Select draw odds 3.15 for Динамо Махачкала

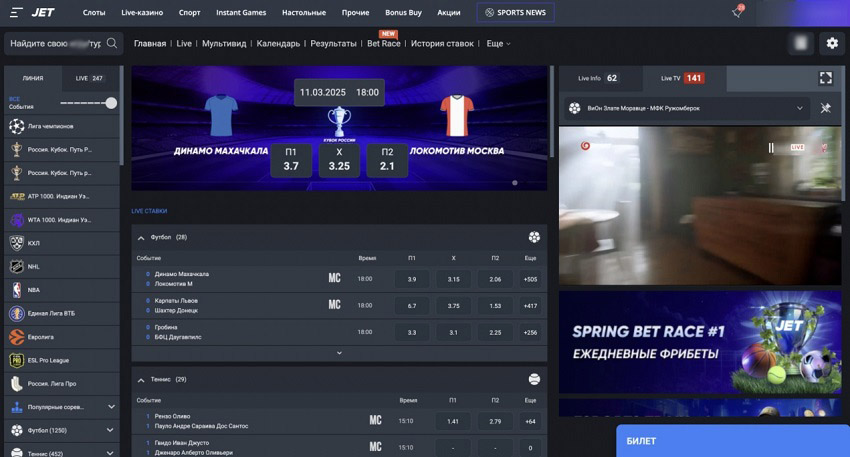coord(454,279)
